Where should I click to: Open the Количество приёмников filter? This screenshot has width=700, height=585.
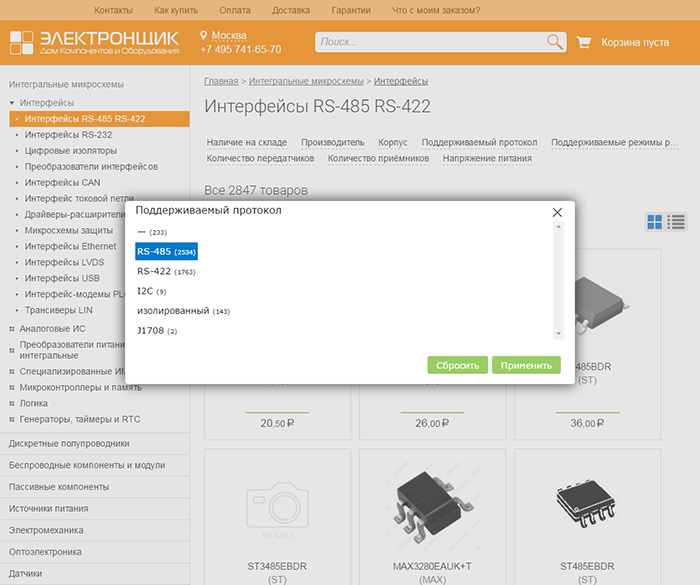tap(378, 159)
